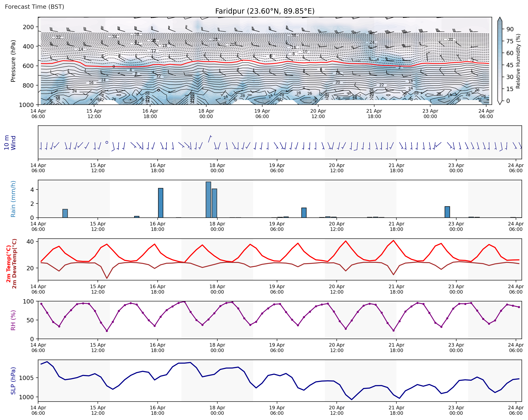Click the Rain (mm/h) axis label

point(13,199)
